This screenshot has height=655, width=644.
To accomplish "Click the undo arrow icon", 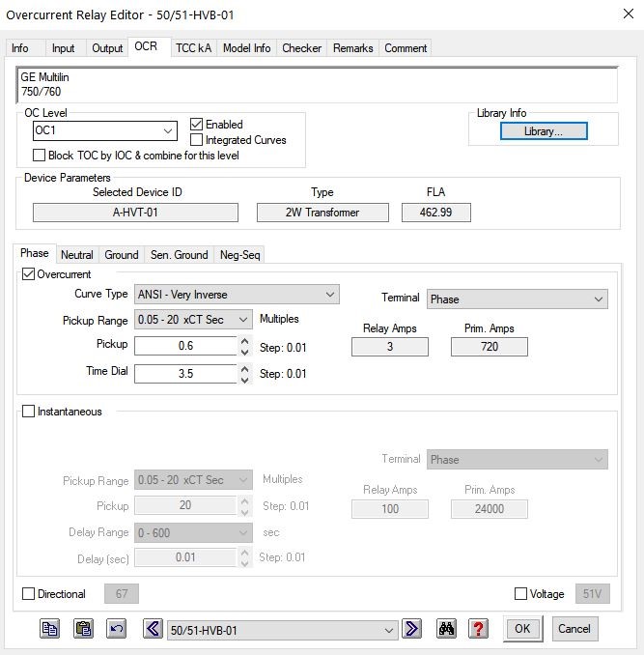I will click(x=117, y=628).
